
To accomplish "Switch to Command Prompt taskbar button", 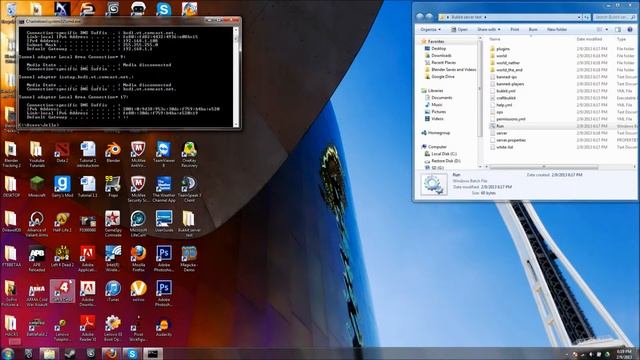I will click(153, 353).
